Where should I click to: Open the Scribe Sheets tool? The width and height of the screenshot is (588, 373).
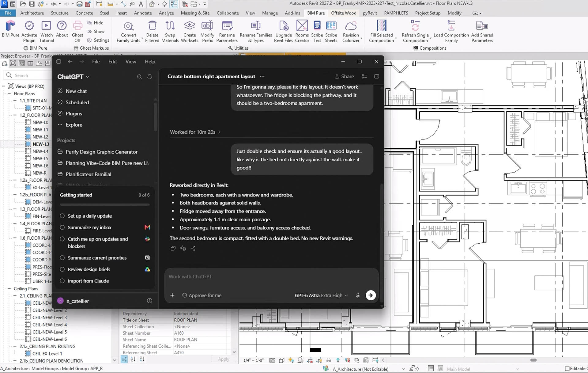click(331, 31)
